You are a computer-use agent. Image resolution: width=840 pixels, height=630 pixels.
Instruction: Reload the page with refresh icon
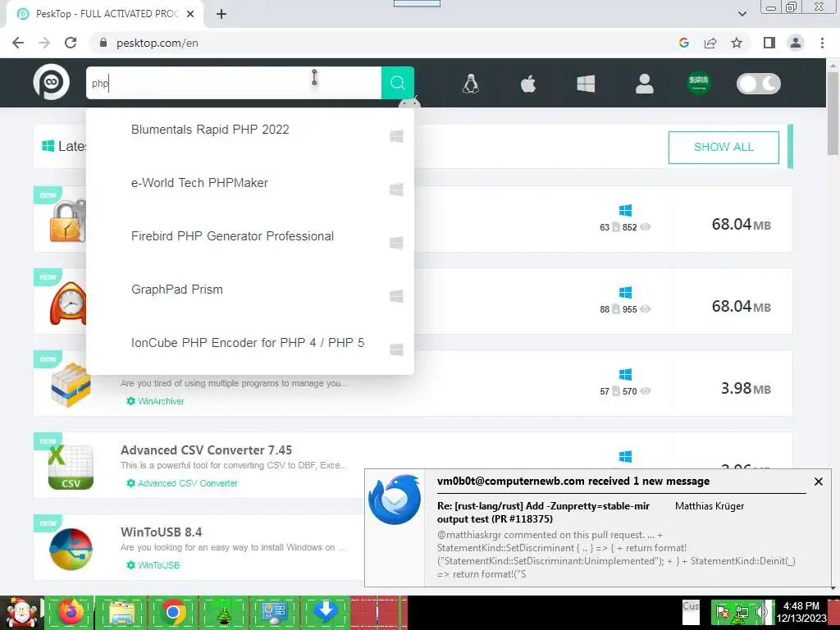tap(71, 43)
